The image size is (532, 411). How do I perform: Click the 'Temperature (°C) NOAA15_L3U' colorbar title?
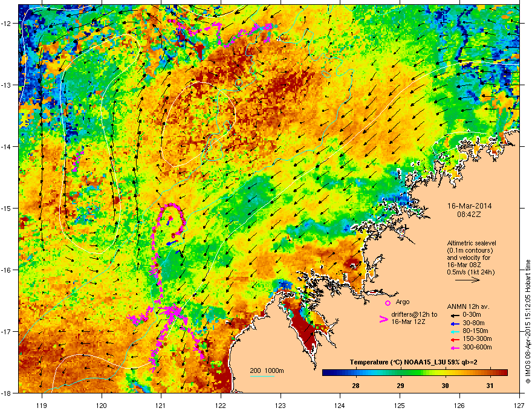[398, 363]
